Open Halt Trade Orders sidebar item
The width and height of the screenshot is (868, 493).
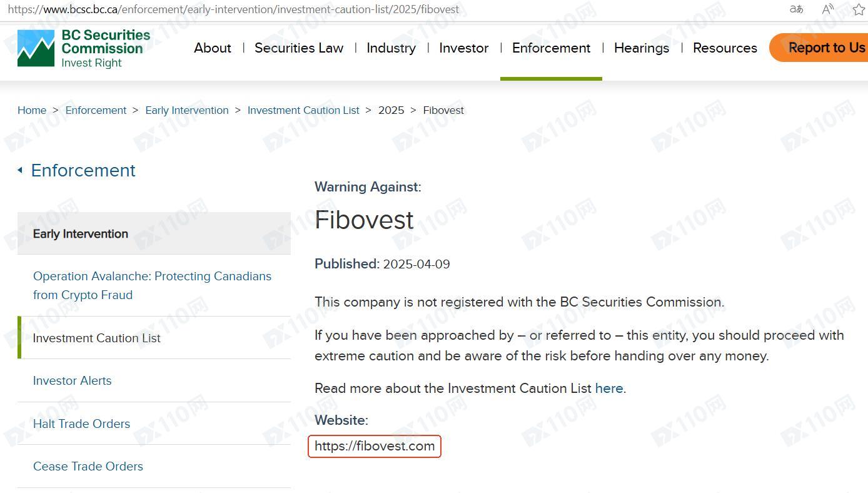(x=82, y=424)
